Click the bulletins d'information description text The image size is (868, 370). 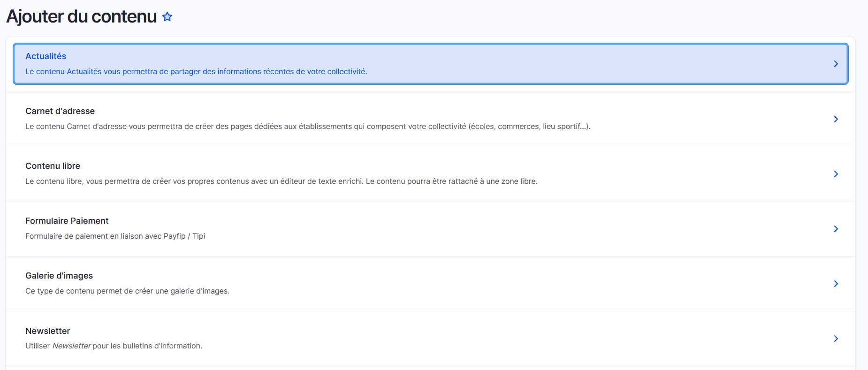coord(114,346)
